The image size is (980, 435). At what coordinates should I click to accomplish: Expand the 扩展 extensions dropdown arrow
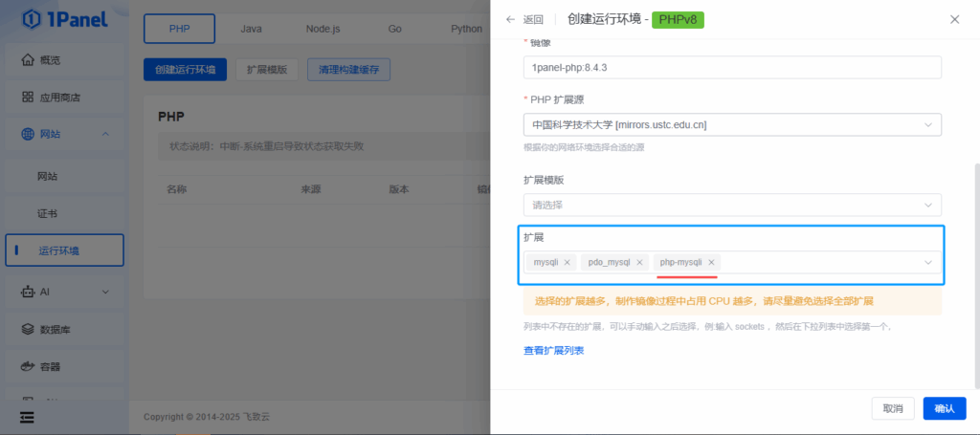(927, 262)
